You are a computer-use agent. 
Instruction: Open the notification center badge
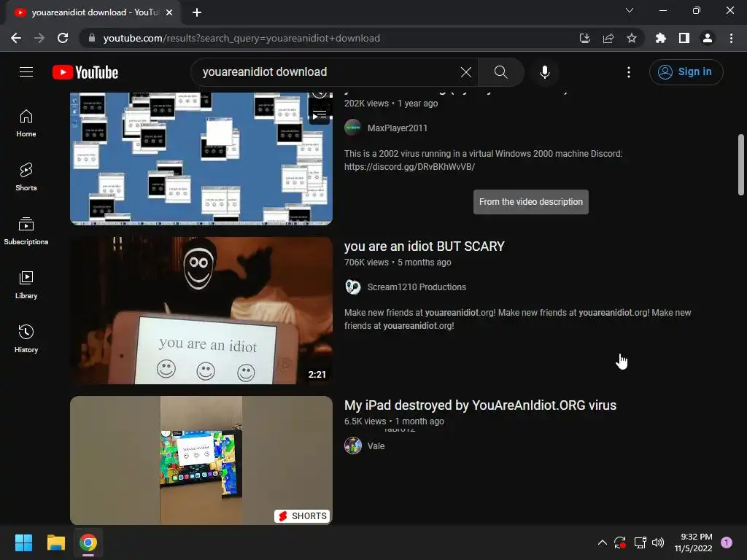(727, 542)
